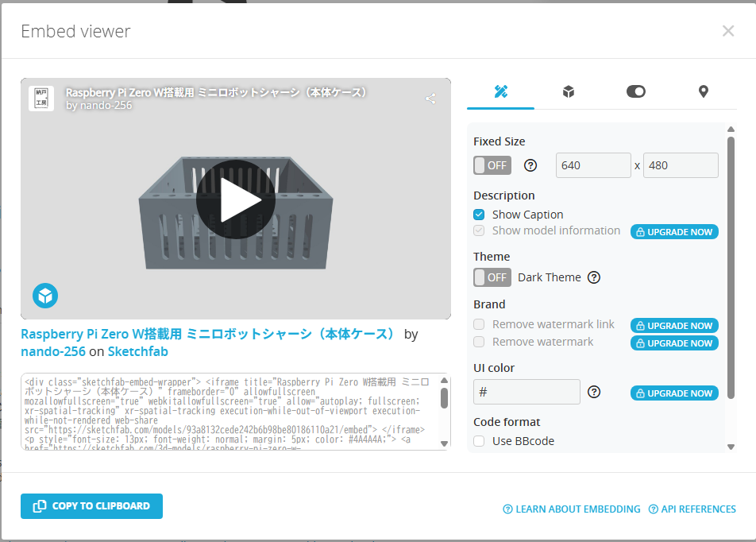This screenshot has width=756, height=542.
Task: Open the UI color help icon
Action: tap(594, 392)
